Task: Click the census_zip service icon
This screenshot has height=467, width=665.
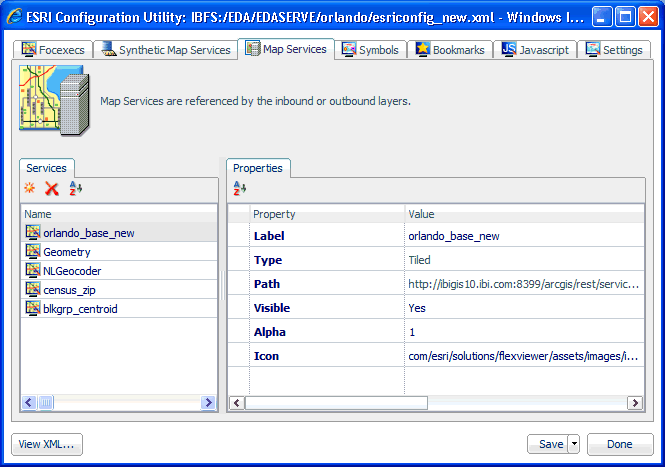Action: (x=33, y=289)
